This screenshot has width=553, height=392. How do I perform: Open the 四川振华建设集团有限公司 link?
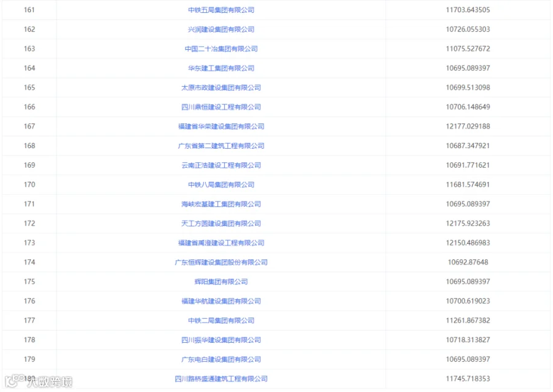(x=221, y=340)
